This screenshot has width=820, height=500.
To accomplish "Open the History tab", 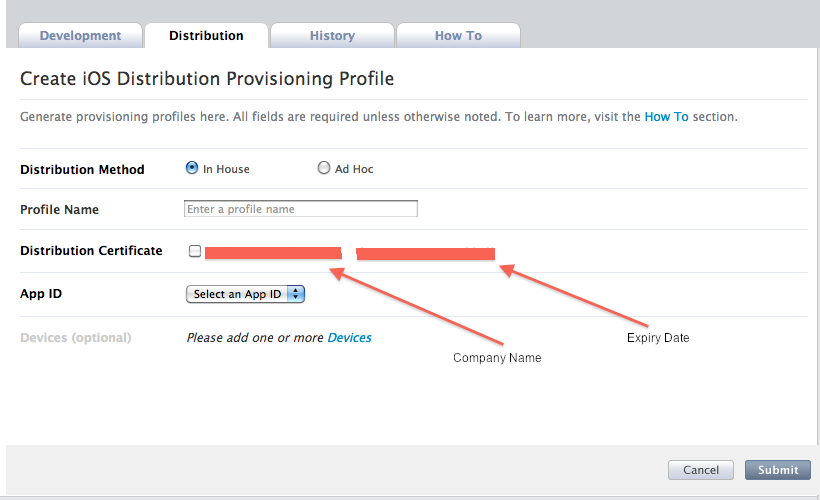I will pyautogui.click(x=332, y=36).
